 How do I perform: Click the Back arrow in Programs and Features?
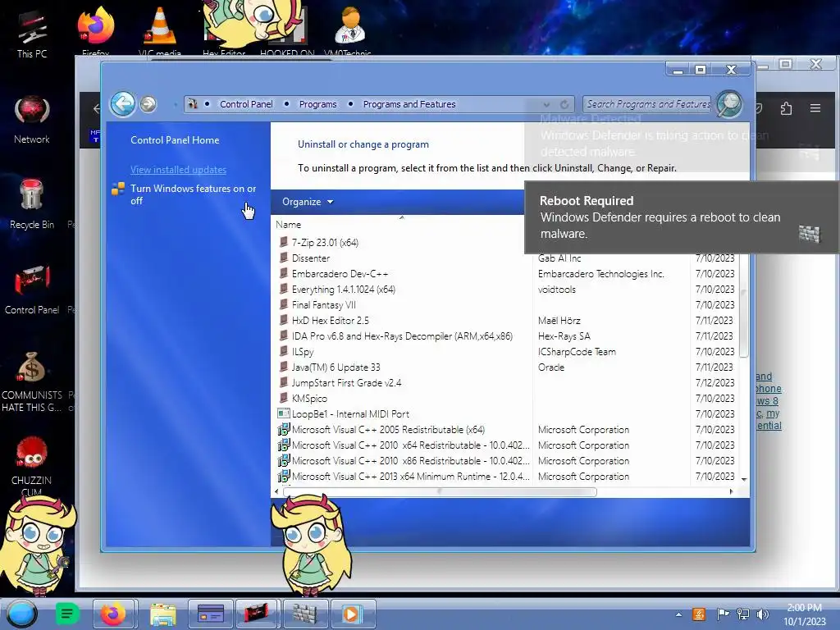[123, 103]
